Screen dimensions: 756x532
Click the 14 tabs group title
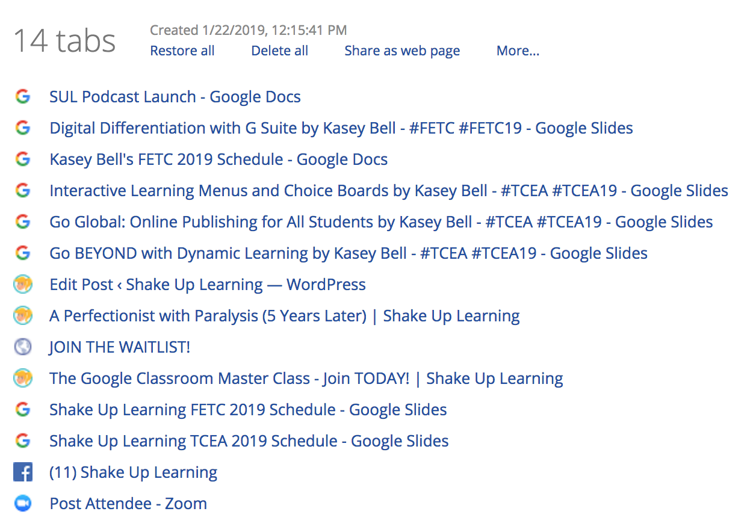click(x=64, y=41)
